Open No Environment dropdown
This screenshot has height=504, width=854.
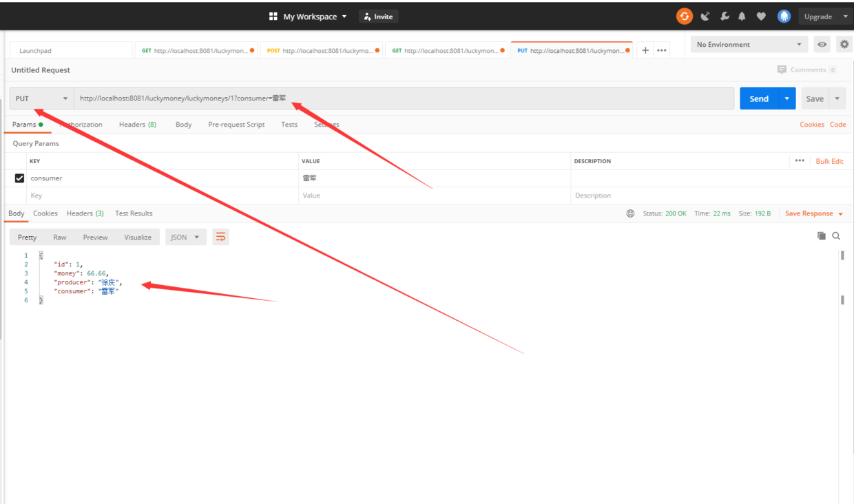[749, 45]
